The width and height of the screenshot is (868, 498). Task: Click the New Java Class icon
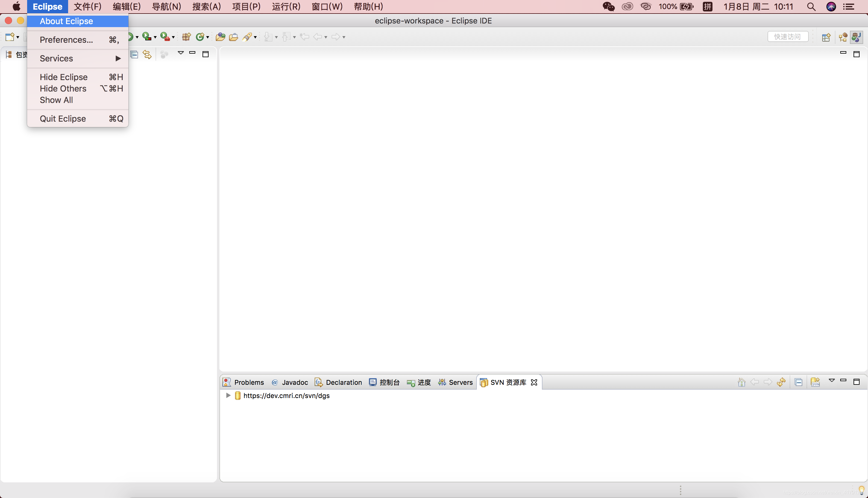[x=200, y=37]
